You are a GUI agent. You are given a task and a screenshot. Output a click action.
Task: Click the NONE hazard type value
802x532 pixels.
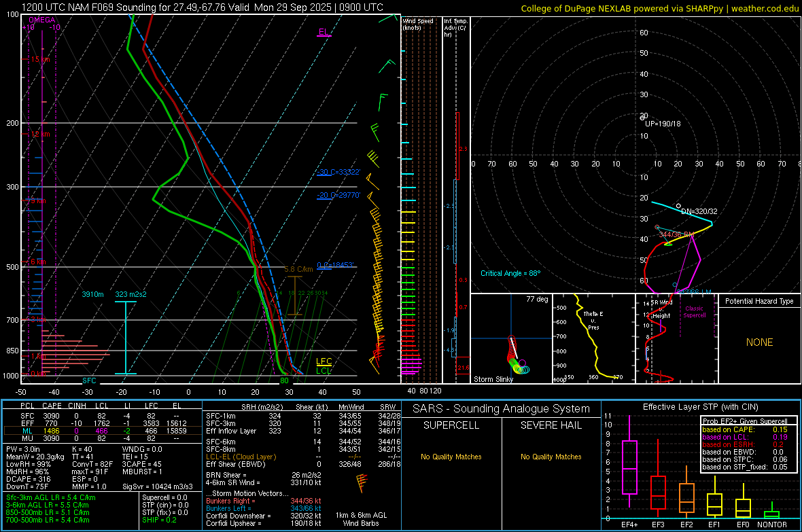[759, 342]
